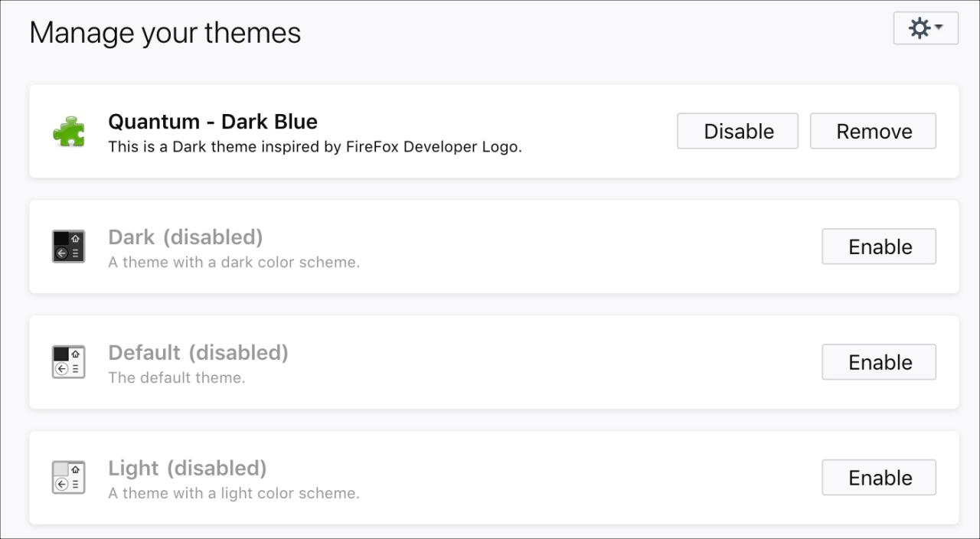Click the light color scheme description
980x539 pixels.
coord(234,493)
